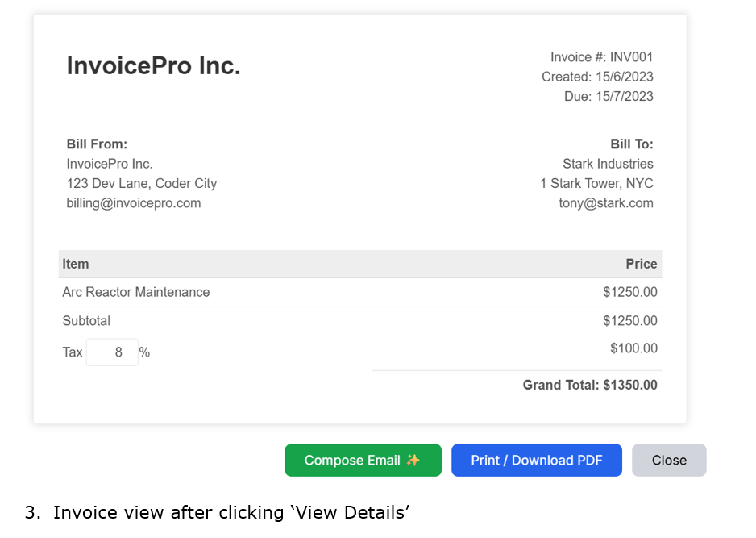
Task: Close the invoice view
Action: [x=669, y=461]
